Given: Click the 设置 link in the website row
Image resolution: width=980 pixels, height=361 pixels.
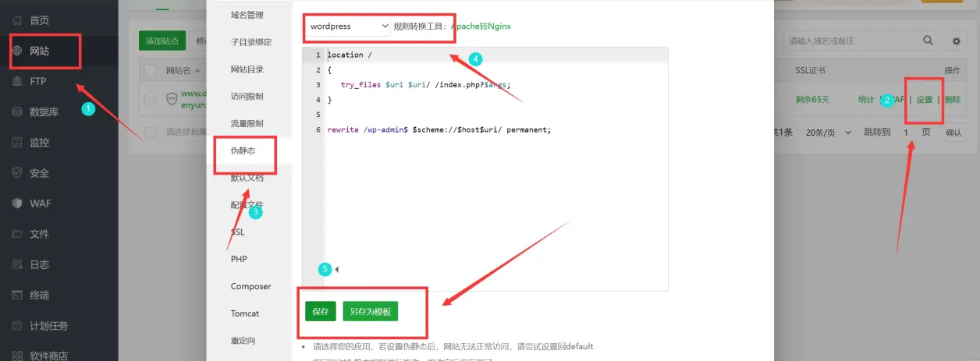Looking at the screenshot, I should (x=925, y=100).
